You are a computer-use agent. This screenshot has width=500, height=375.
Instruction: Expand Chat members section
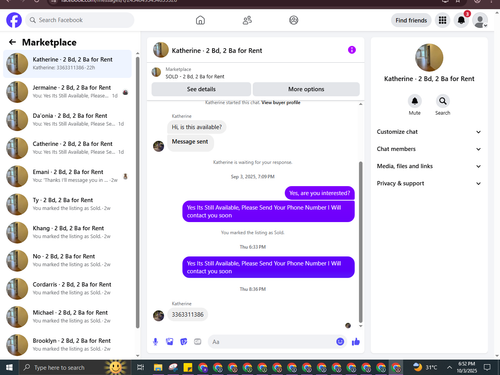click(429, 149)
